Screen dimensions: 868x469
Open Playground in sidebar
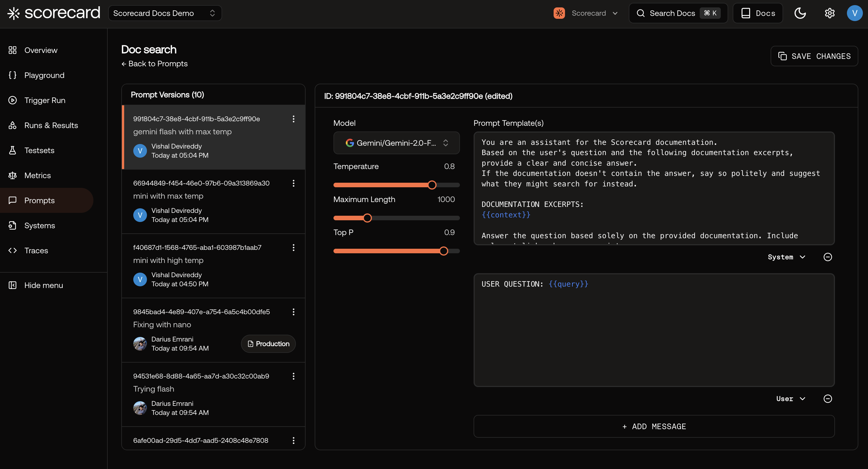coord(44,75)
